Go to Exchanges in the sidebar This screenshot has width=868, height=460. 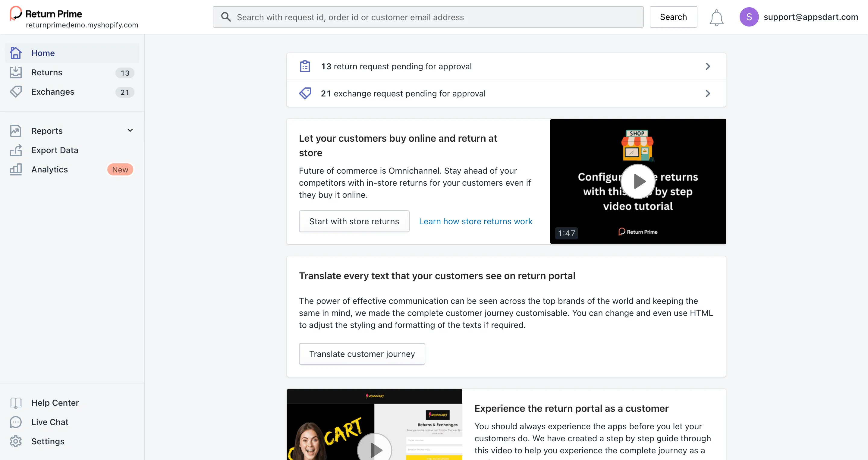[x=52, y=92]
